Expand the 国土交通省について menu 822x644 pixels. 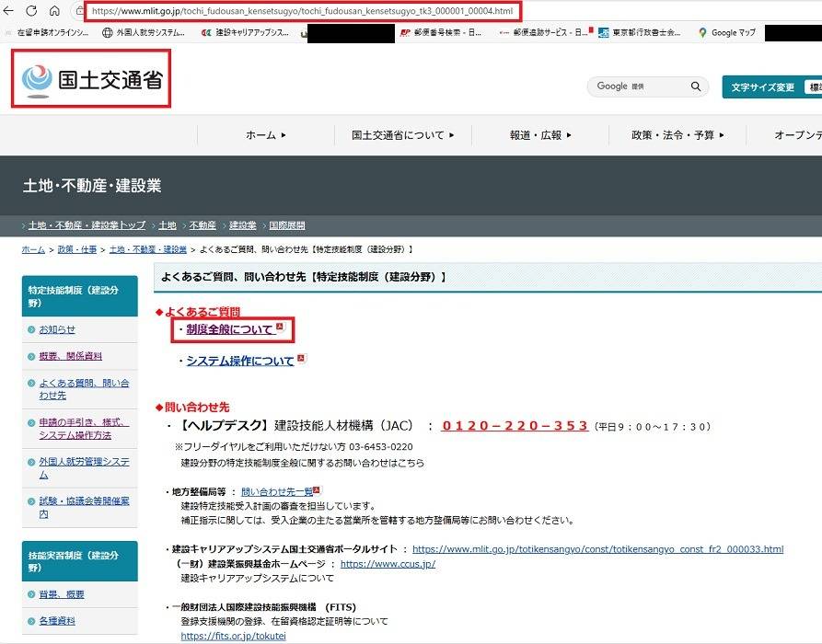[403, 135]
